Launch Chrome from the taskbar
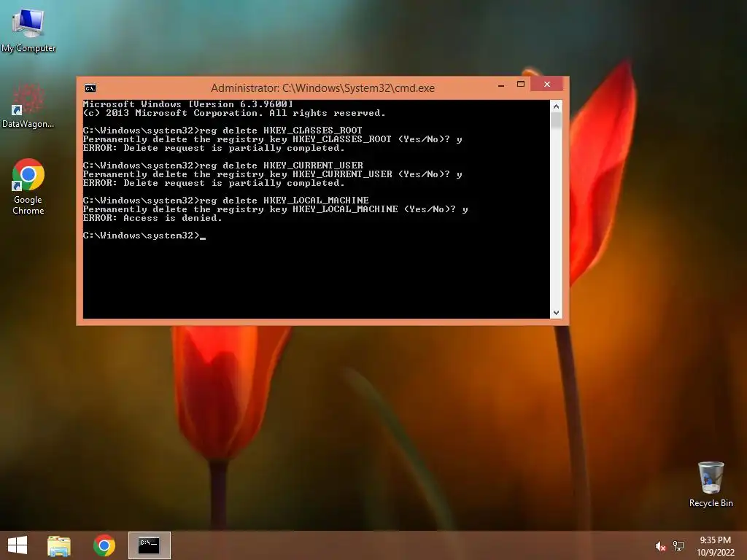Screen dimensions: 747x560 coord(104,545)
